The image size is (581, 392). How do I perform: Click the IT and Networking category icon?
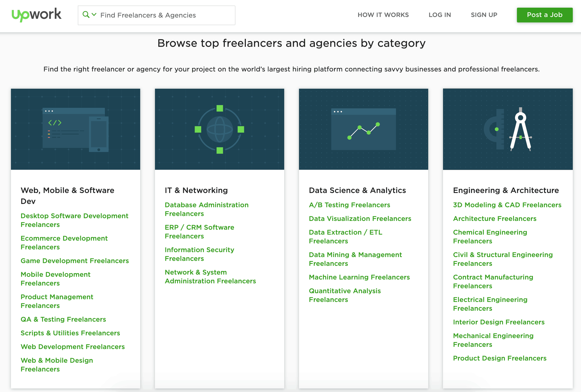[220, 129]
